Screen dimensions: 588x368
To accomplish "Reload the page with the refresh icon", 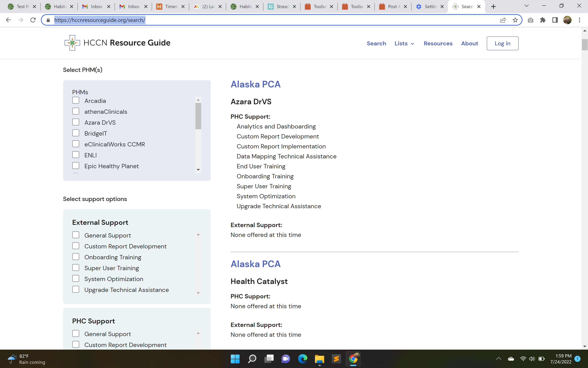I will pos(33,20).
